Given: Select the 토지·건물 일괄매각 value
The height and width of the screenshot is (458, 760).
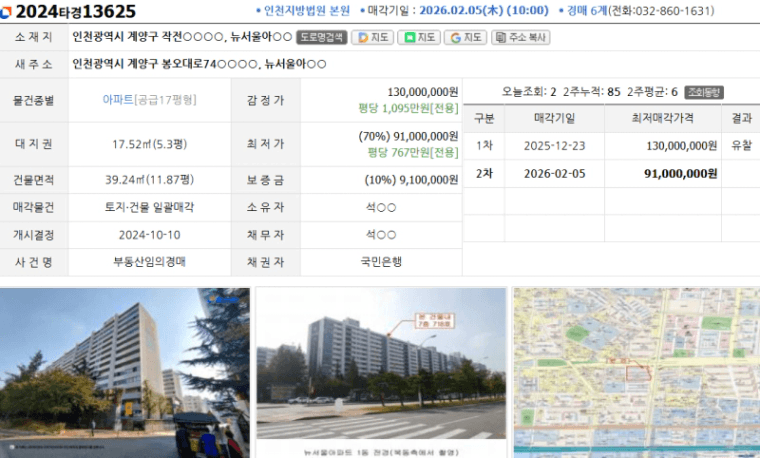Looking at the screenshot, I should tap(149, 207).
